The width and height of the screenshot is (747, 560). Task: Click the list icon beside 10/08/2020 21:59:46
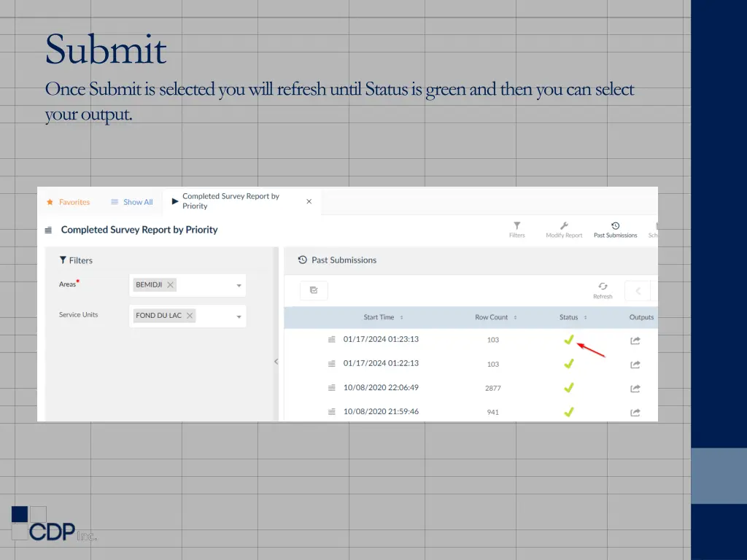click(x=332, y=412)
